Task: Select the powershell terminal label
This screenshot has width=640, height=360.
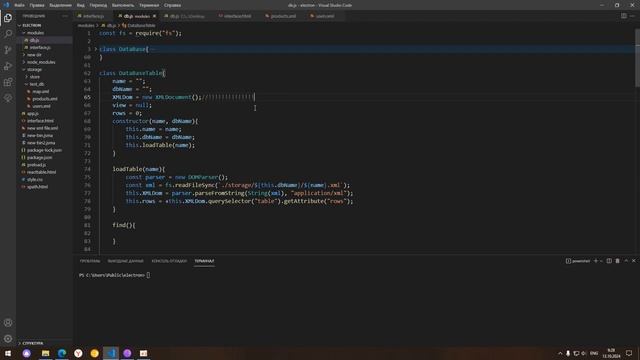Action: (x=578, y=261)
